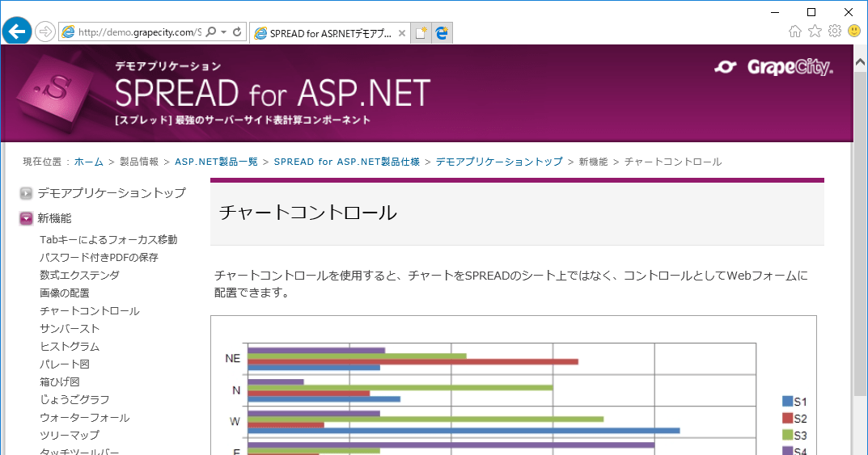Open パスワード付きPDFの保存 demo

tap(99, 257)
